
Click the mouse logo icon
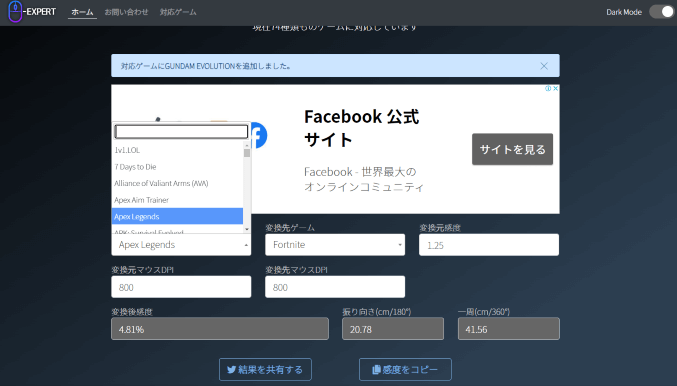[15, 11]
